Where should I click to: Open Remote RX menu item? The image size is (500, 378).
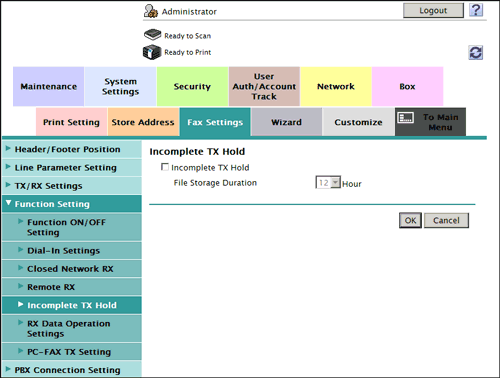coord(72,287)
